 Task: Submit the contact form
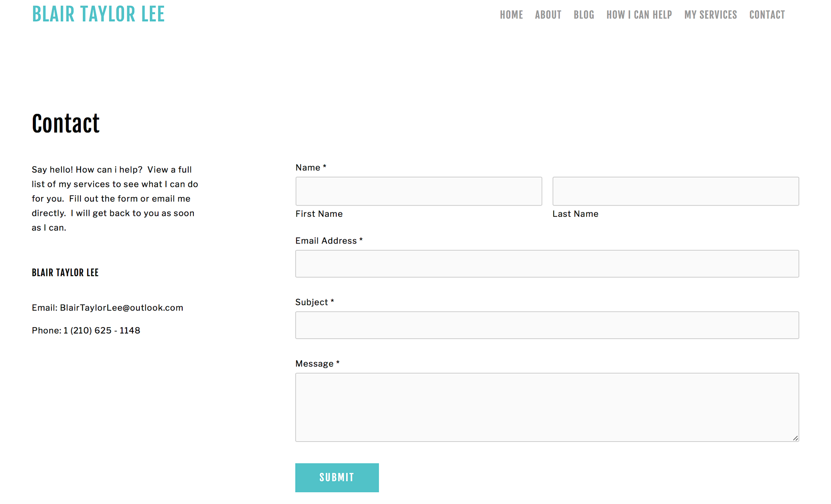[337, 478]
